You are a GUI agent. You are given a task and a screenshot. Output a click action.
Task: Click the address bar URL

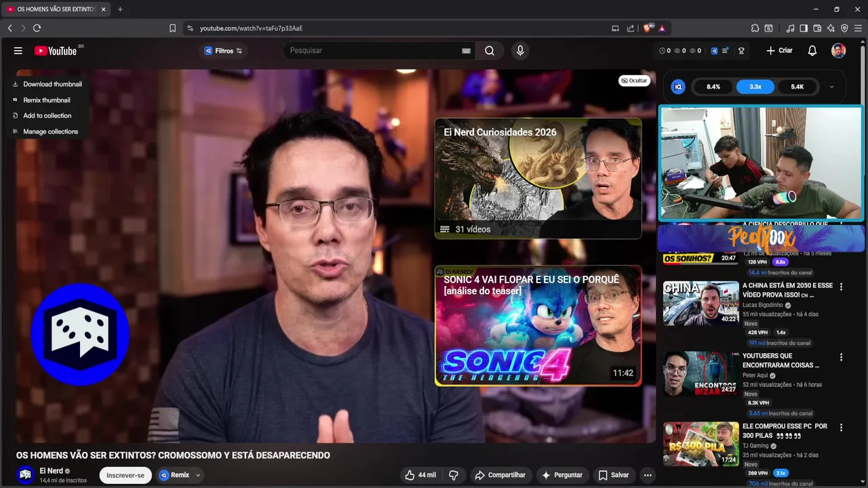251,28
